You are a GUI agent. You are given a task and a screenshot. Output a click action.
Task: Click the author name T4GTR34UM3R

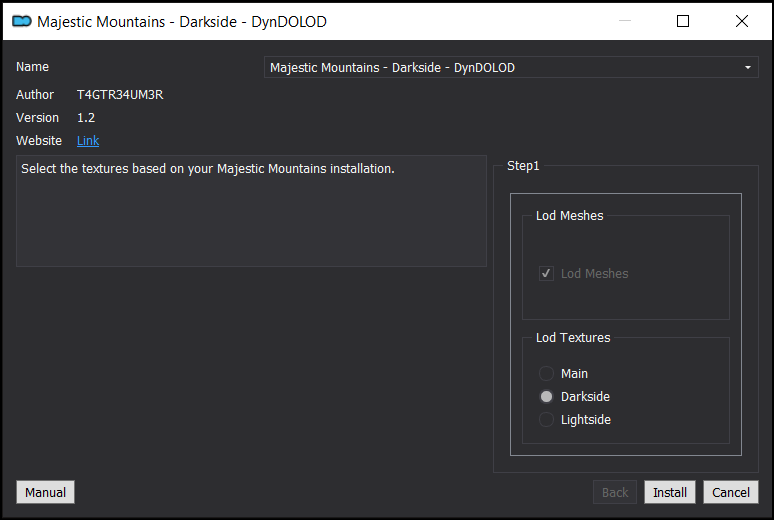click(120, 95)
